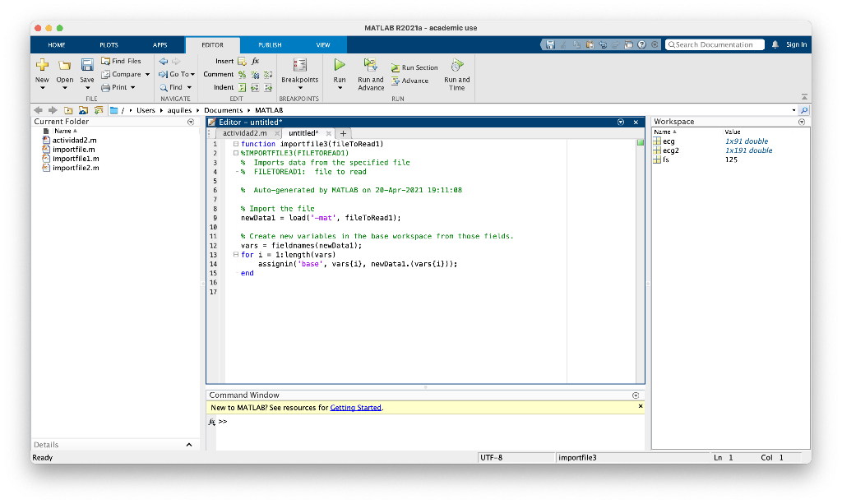Click the Insert Function fx icon

coord(255,61)
